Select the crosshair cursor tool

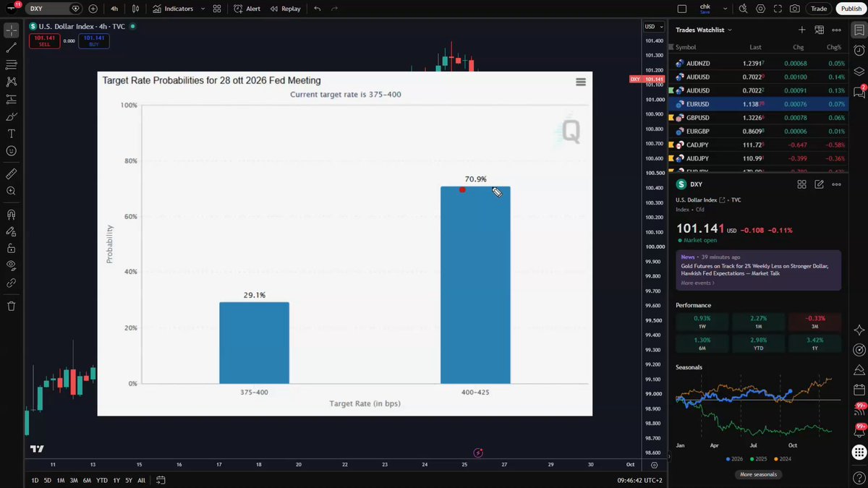click(x=12, y=31)
